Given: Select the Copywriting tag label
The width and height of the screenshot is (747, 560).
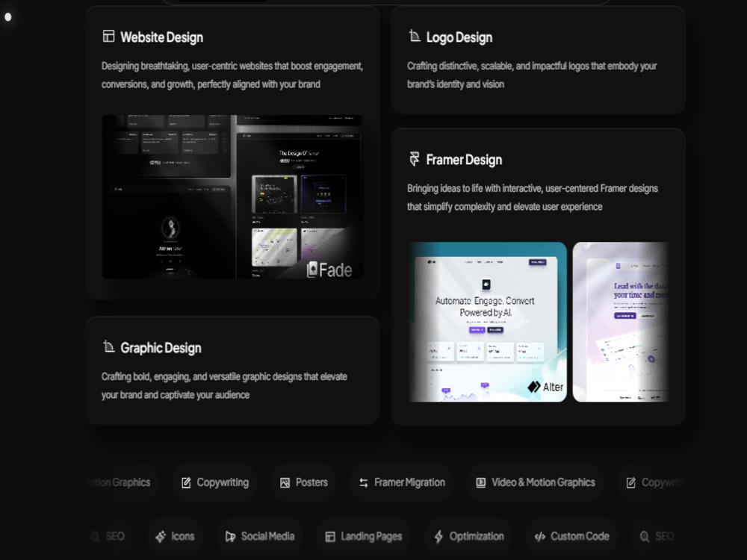Looking at the screenshot, I should tap(223, 482).
